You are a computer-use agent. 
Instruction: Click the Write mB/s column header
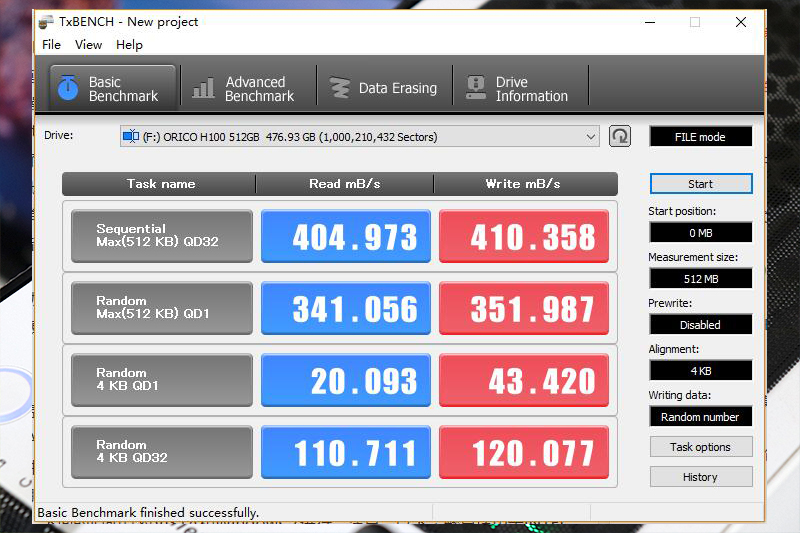[526, 184]
